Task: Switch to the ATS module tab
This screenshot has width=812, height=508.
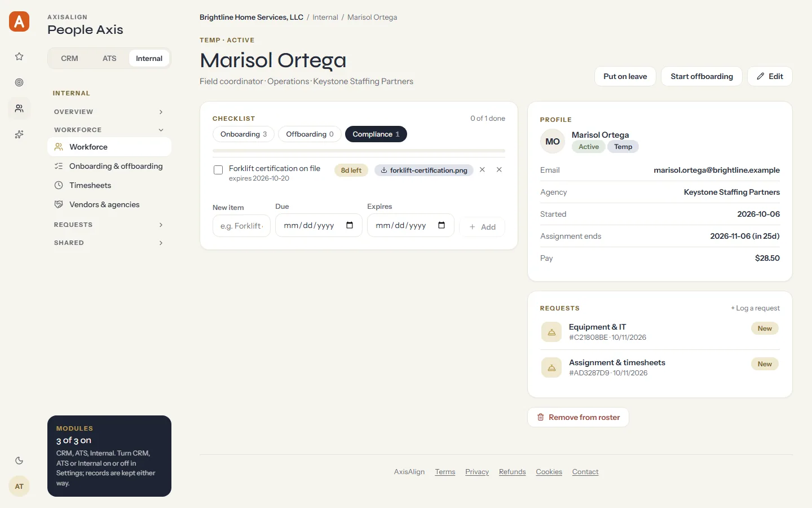Action: (109, 58)
